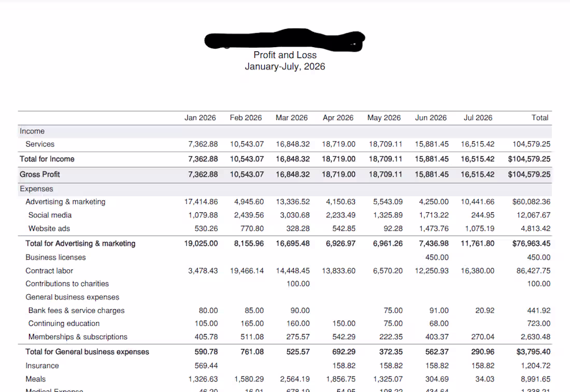This screenshot has height=392, width=570.
Task: Open the Services total value "104,579.25"
Action: tap(532, 144)
